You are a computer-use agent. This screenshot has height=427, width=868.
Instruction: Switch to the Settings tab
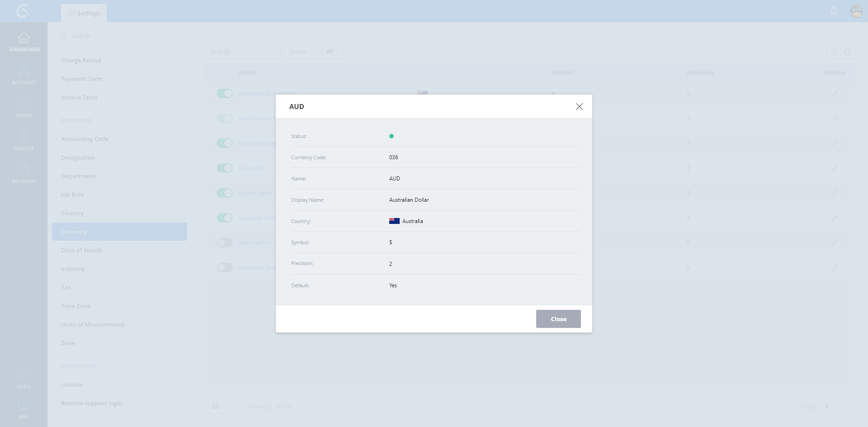click(x=84, y=13)
